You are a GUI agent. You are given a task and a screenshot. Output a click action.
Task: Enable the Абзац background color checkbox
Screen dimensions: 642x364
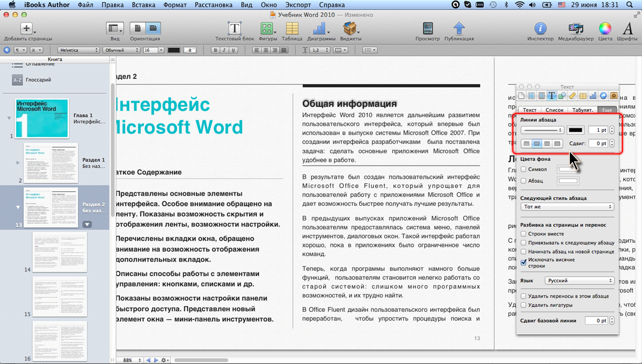(x=524, y=181)
